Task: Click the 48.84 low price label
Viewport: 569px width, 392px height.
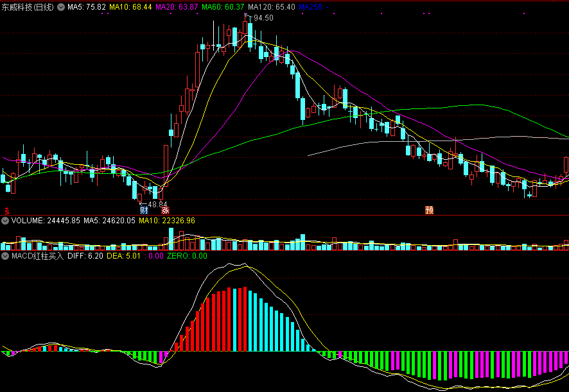Action: [x=157, y=205]
